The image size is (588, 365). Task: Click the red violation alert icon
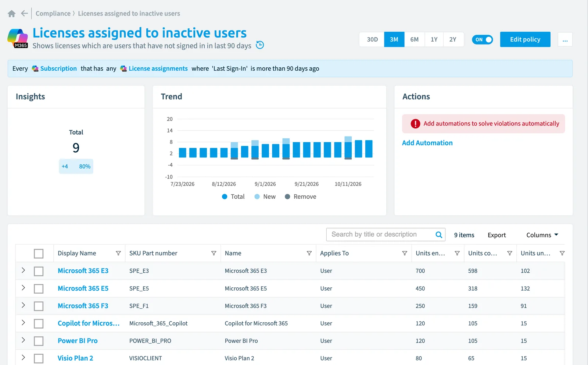(415, 124)
